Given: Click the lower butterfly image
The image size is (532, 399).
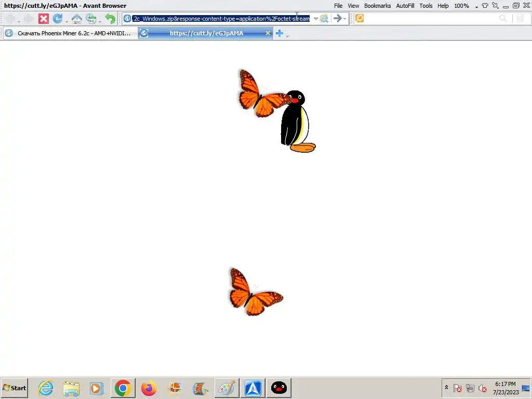Looking at the screenshot, I should click(256, 292).
